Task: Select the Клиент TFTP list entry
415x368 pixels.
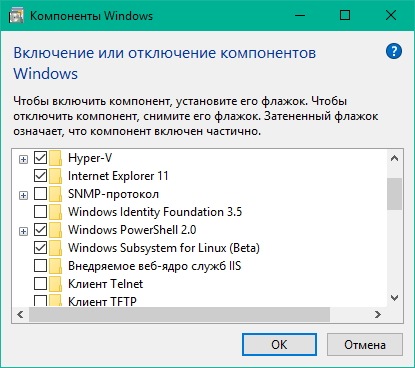Action: [x=102, y=301]
